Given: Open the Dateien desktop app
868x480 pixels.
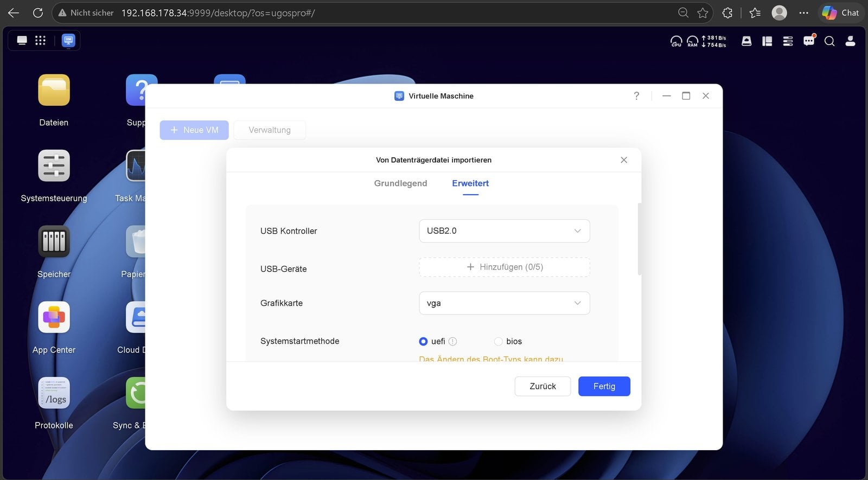Looking at the screenshot, I should pos(54,90).
